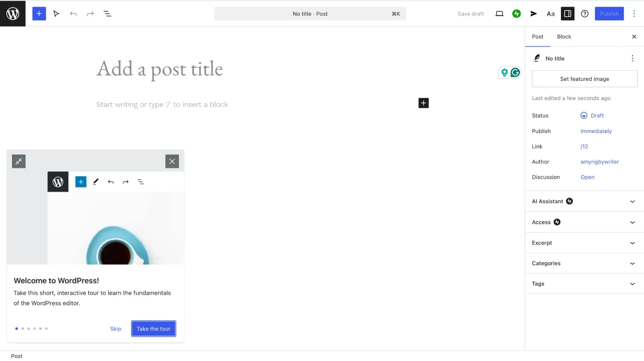The image size is (644, 361).
Task: Select the document overview list icon
Action: coord(108,13)
